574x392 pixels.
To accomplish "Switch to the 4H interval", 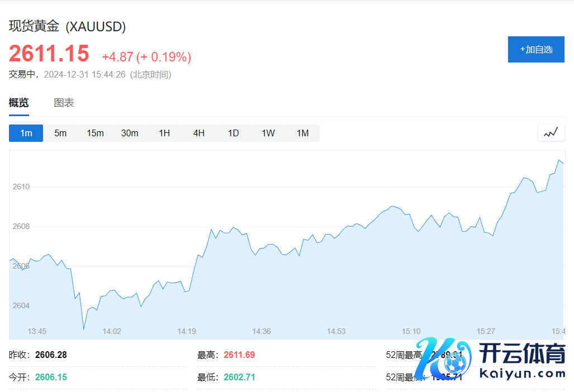I will (198, 133).
